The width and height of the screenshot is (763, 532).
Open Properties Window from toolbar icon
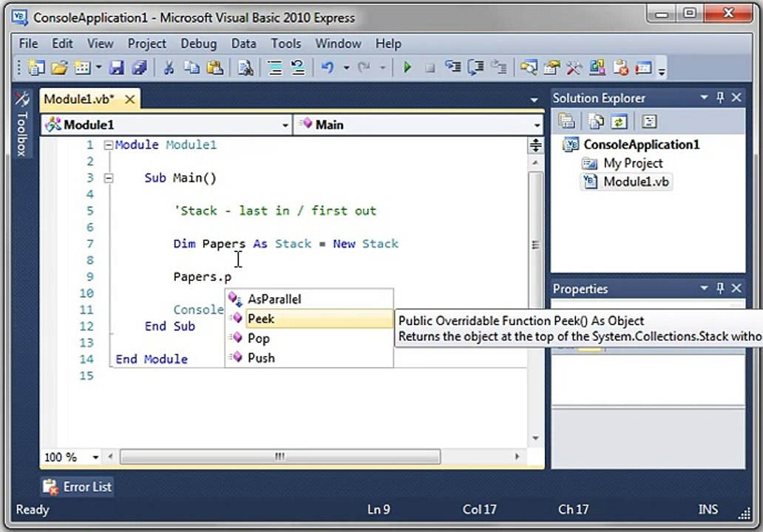[552, 67]
